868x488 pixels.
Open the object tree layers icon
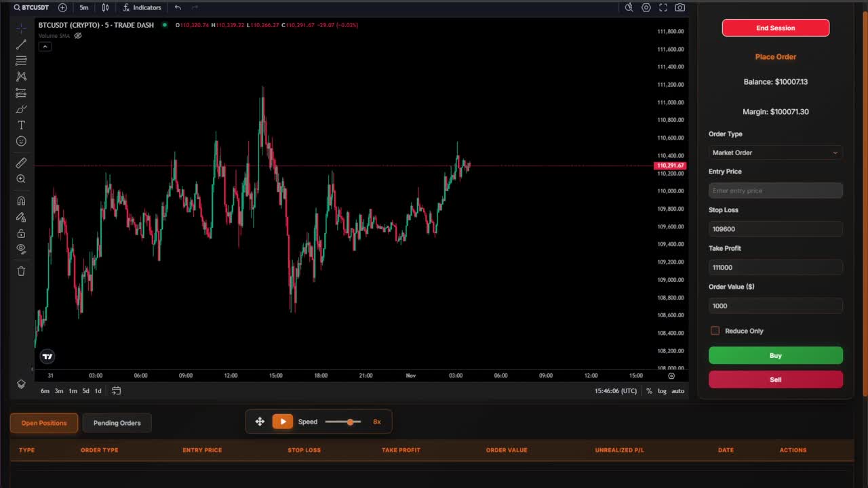(x=21, y=384)
